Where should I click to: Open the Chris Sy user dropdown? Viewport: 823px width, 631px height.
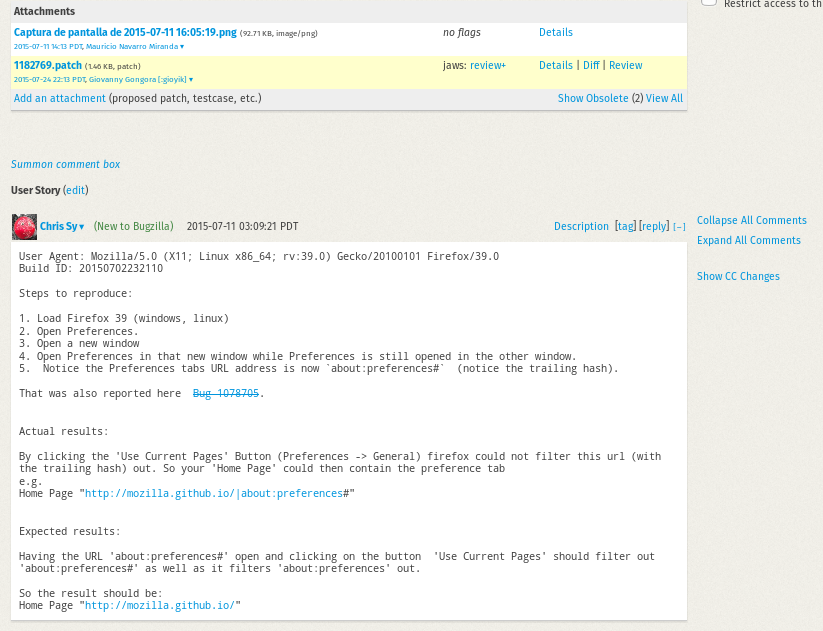[x=62, y=226]
